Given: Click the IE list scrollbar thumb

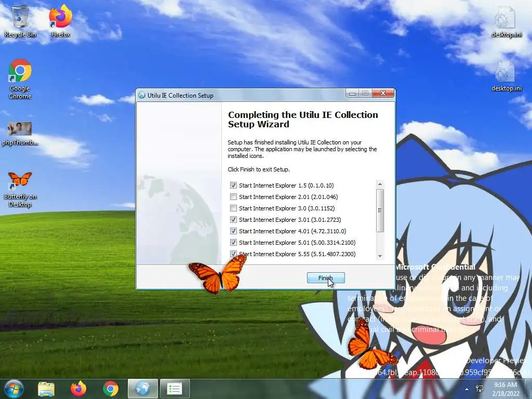Looking at the screenshot, I should (380, 210).
